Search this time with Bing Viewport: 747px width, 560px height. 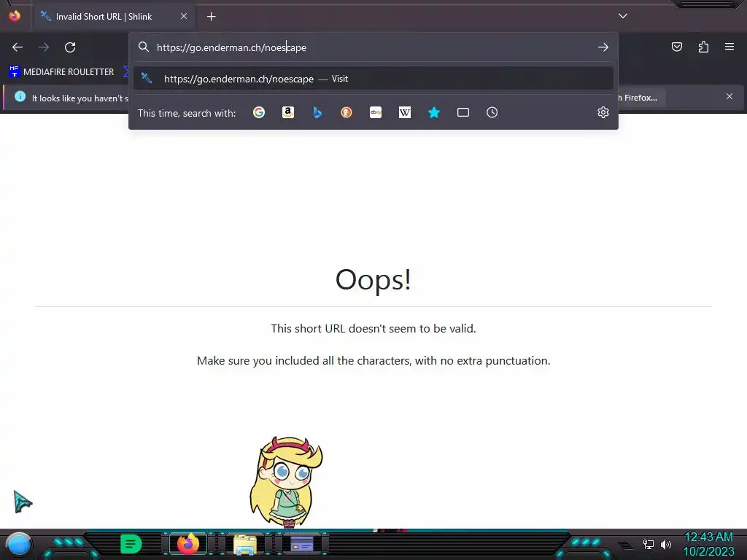pos(317,112)
